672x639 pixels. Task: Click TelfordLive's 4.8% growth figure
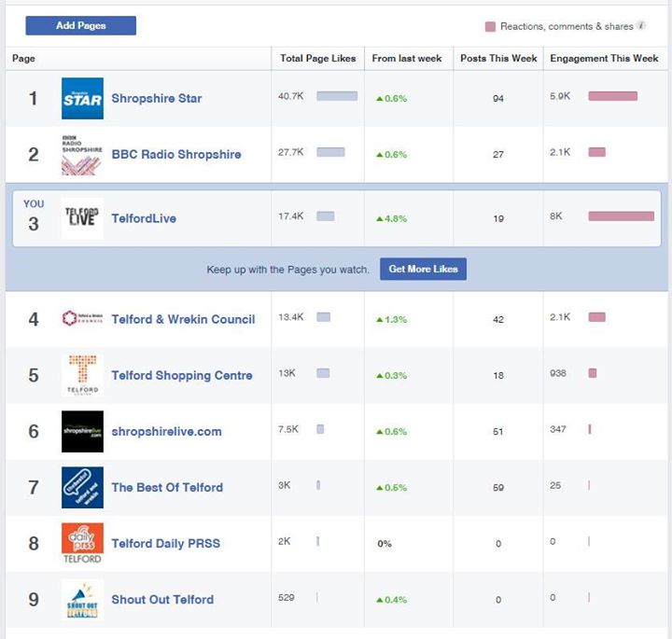[392, 218]
